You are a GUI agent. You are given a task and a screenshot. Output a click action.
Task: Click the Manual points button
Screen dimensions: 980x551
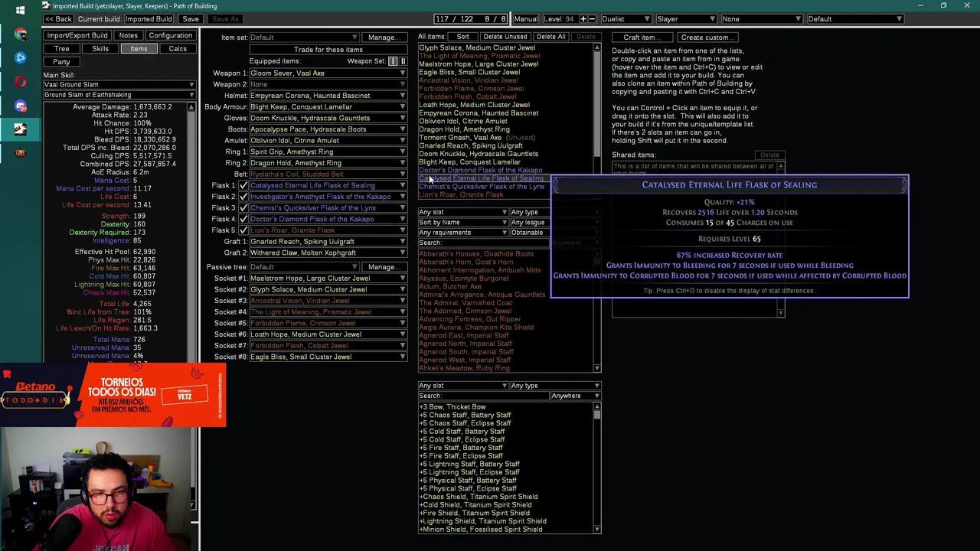click(526, 18)
